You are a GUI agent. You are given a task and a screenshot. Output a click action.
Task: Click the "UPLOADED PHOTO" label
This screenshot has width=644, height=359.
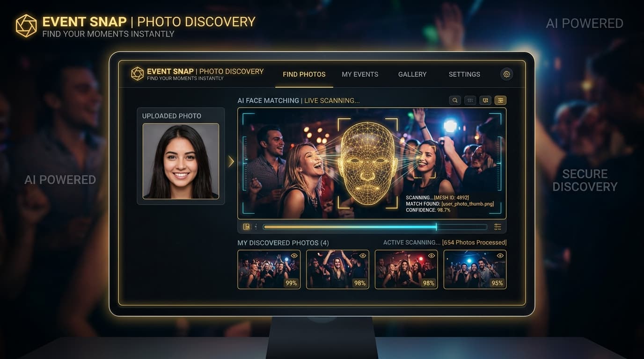click(x=172, y=116)
